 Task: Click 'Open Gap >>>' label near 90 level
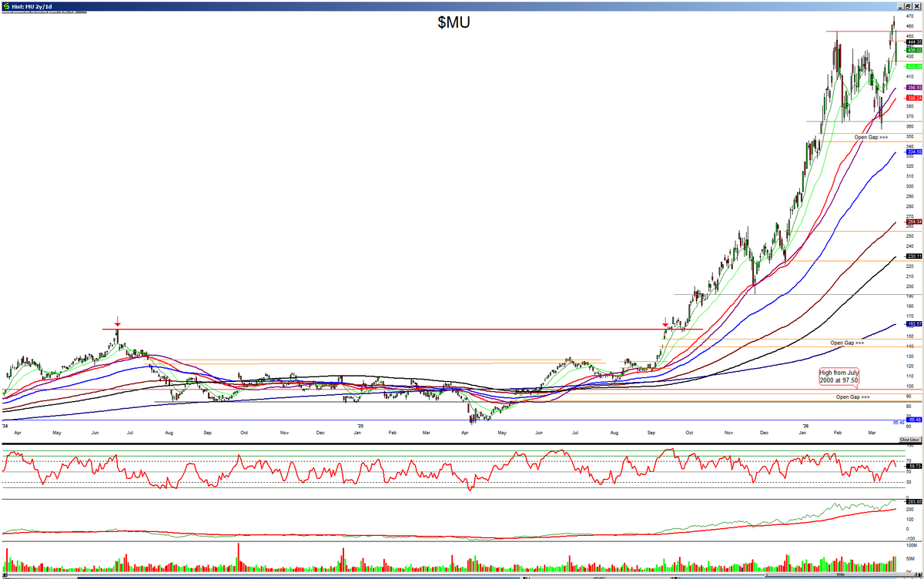point(853,397)
